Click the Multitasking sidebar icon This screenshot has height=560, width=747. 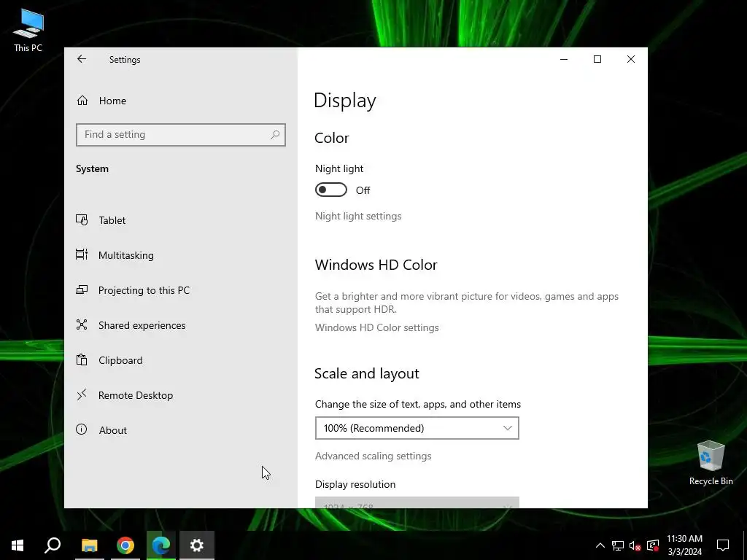[82, 254]
